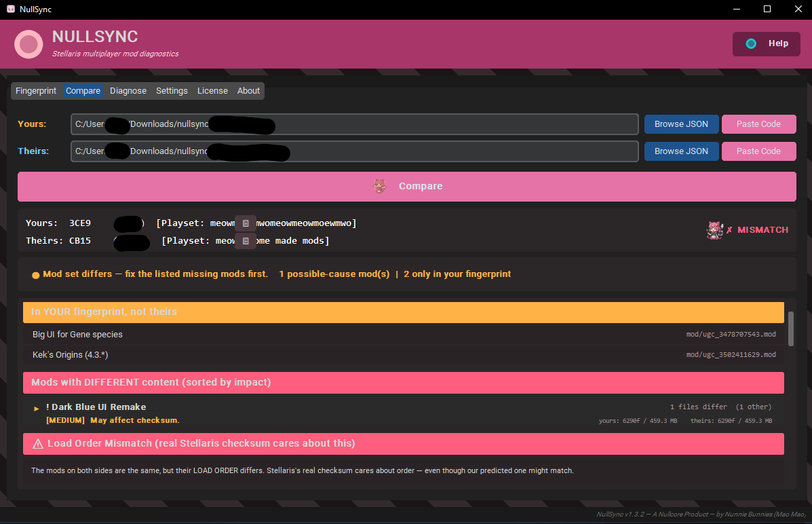This screenshot has height=524, width=812.
Task: Click 'yours: 6290f / 459.3 MB' value
Action: click(x=638, y=421)
